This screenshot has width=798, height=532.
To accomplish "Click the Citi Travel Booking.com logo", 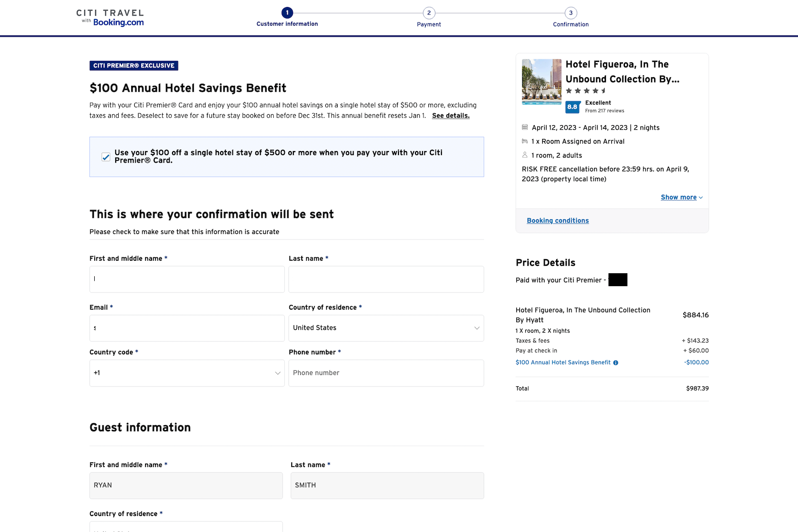I will pos(110,17).
